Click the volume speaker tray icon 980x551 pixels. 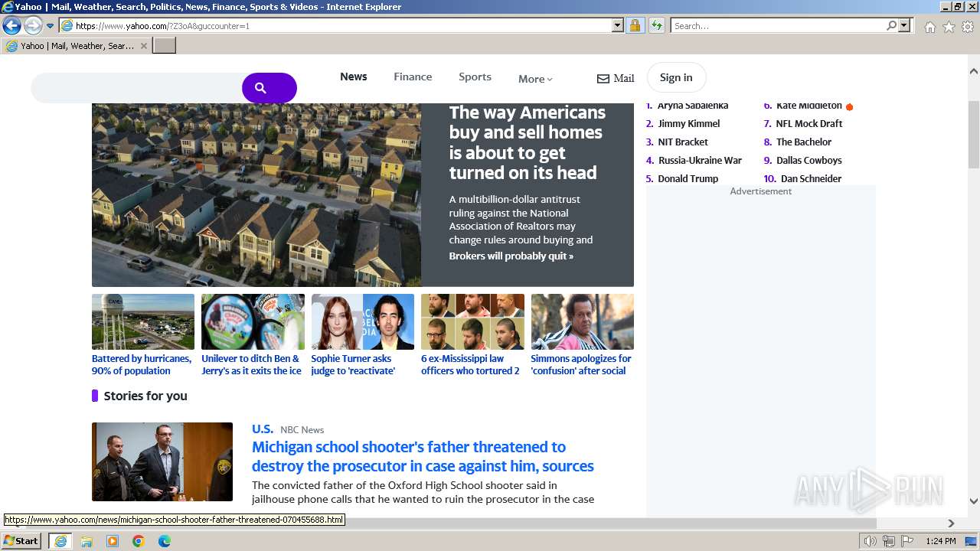[871, 541]
